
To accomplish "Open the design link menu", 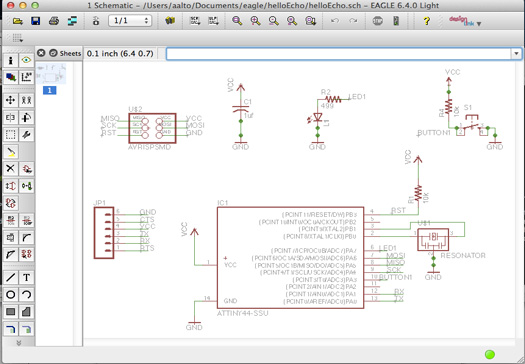I will tap(465, 21).
